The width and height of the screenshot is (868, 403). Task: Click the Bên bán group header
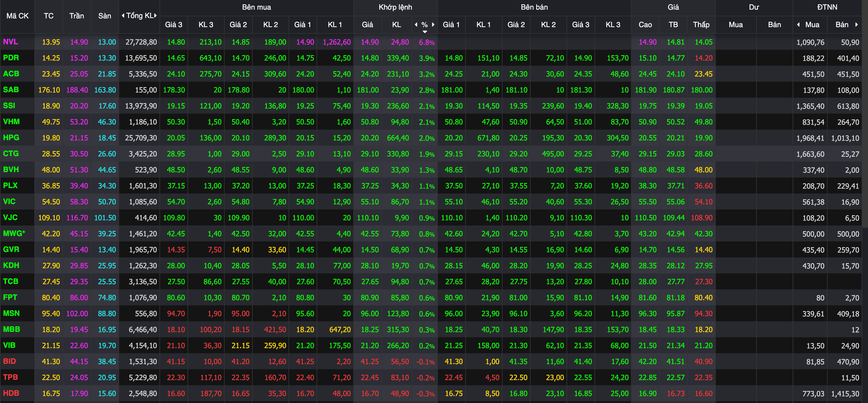pyautogui.click(x=534, y=7)
